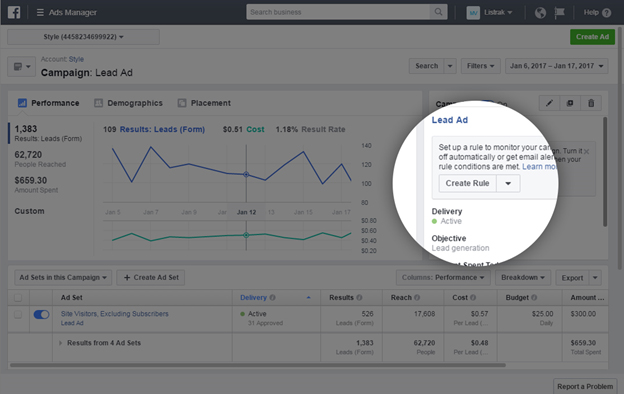This screenshot has width=624, height=394.
Task: Open the Ads Manager hamburger menu
Action: pos(40,12)
